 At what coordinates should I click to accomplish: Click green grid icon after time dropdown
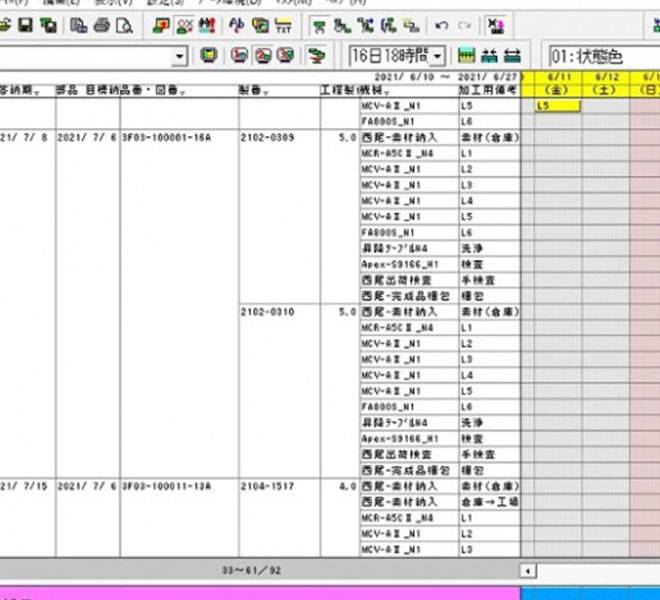pyautogui.click(x=466, y=55)
